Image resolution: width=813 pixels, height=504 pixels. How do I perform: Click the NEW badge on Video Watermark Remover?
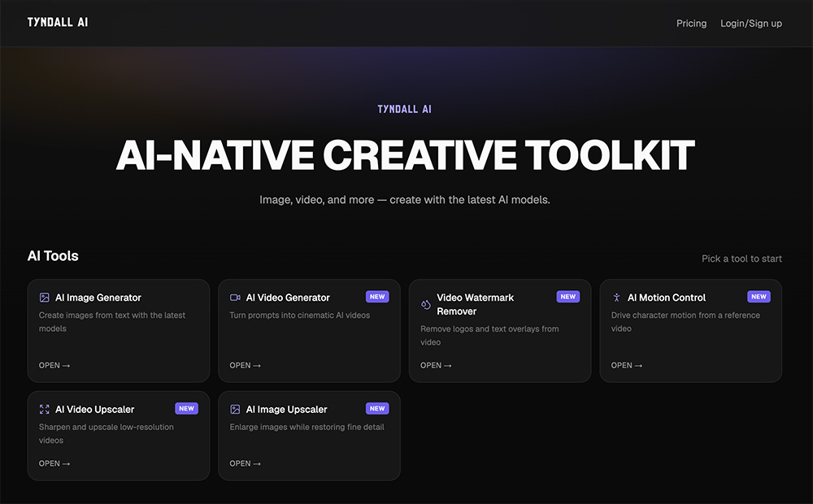pyautogui.click(x=568, y=297)
